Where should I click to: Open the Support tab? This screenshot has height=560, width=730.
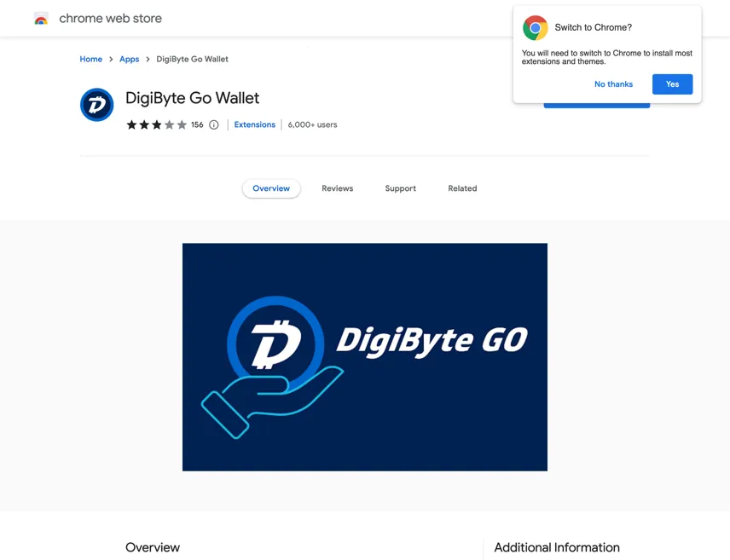coord(400,188)
